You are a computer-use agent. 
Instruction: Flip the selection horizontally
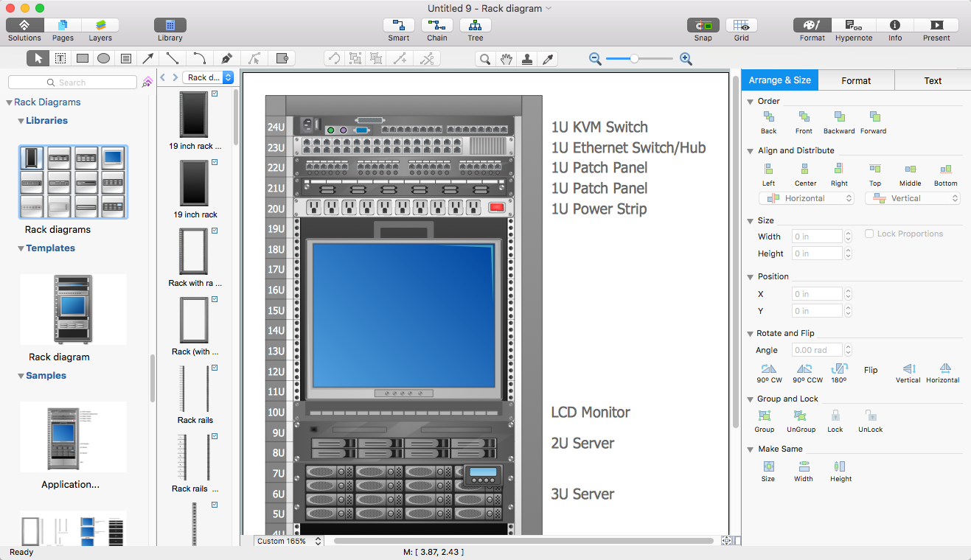[x=945, y=369]
